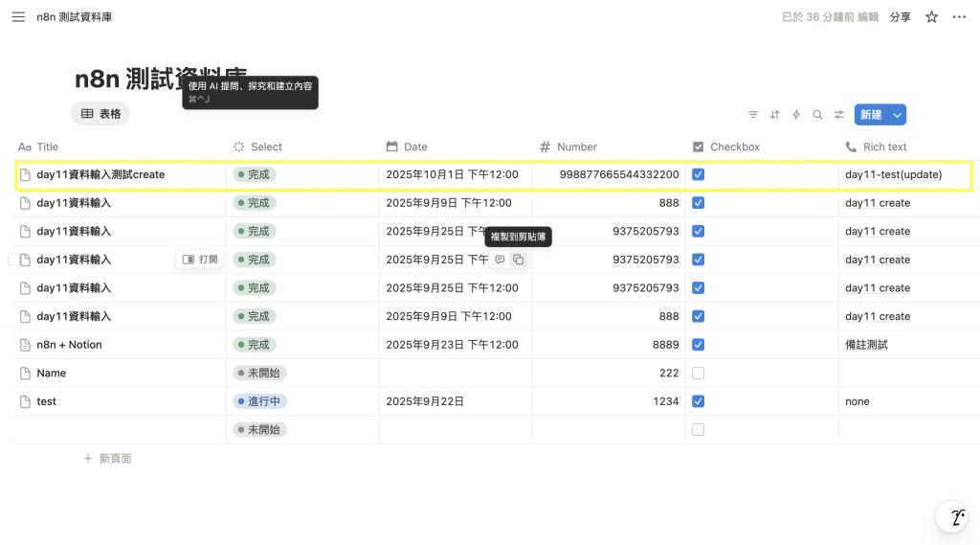This screenshot has width=980, height=545.
Task: Open the test page title
Action: point(46,401)
